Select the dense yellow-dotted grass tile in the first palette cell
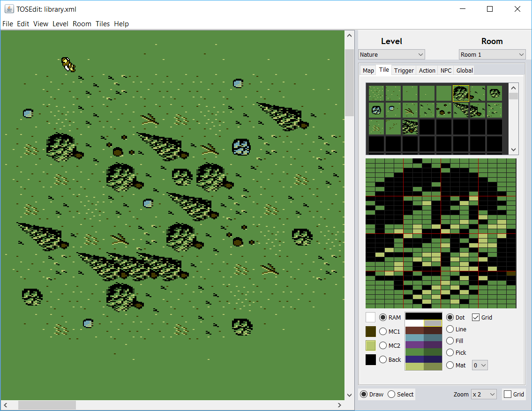This screenshot has height=411, width=532. [x=376, y=93]
